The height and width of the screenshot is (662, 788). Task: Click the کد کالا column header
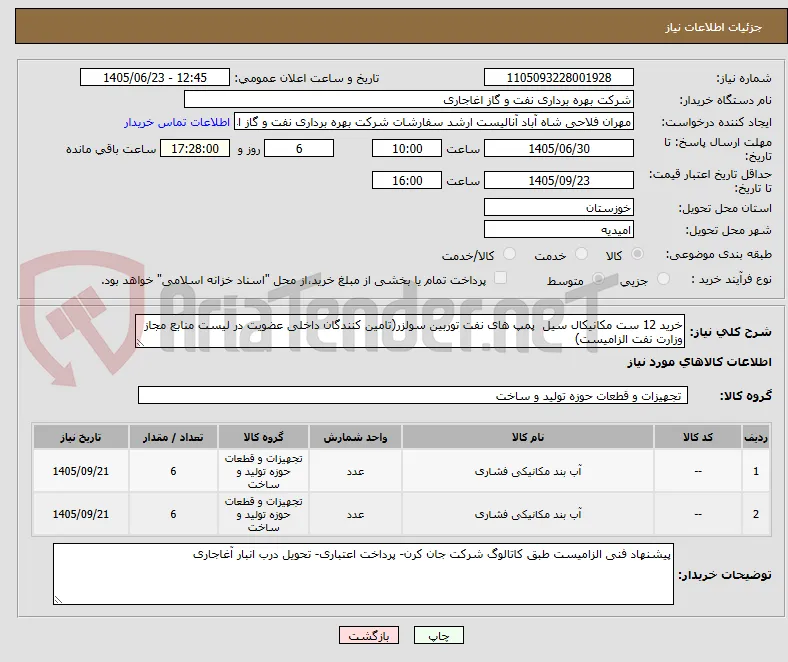click(x=698, y=437)
